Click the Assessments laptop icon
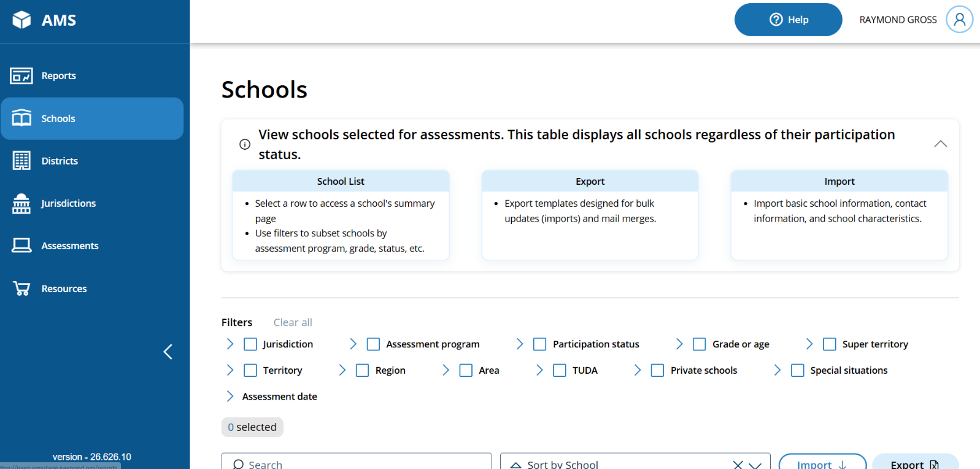 (x=21, y=246)
